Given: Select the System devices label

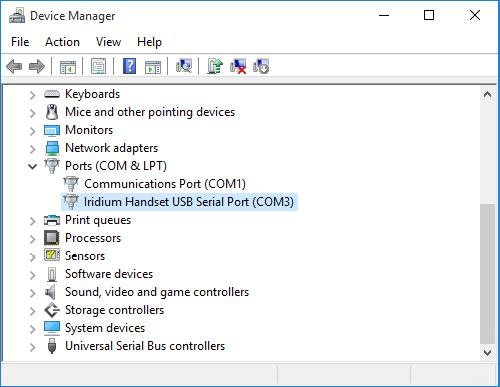Looking at the screenshot, I should (x=105, y=328).
